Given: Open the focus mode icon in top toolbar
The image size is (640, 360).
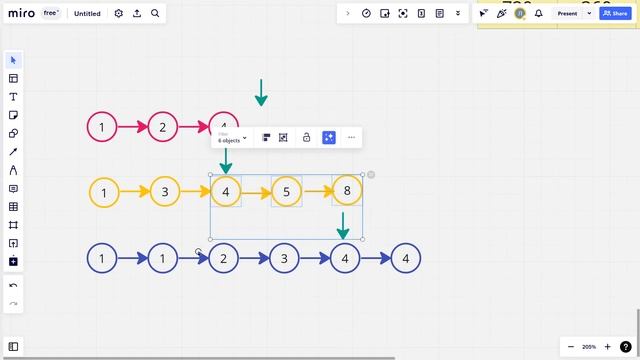Looking at the screenshot, I should tap(403, 13).
